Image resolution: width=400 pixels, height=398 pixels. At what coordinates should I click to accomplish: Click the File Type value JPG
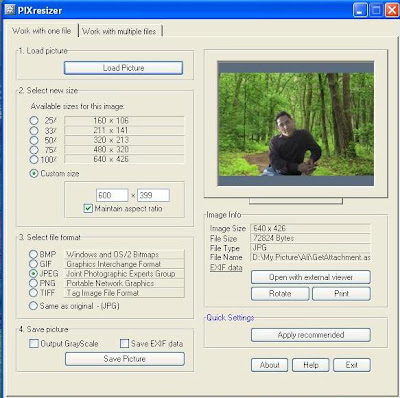click(x=310, y=248)
